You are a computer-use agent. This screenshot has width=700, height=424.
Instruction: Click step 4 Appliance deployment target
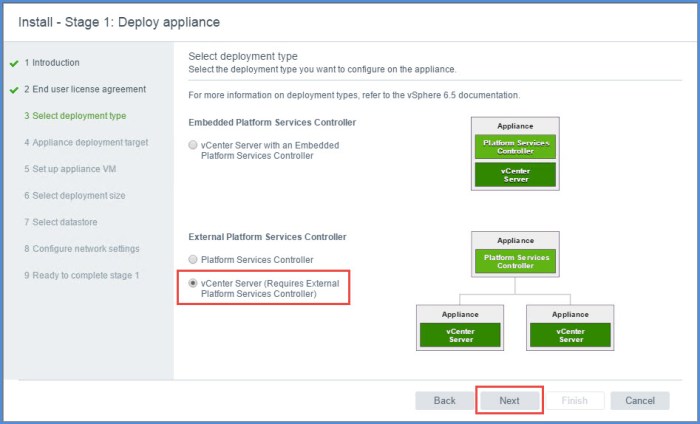point(86,142)
